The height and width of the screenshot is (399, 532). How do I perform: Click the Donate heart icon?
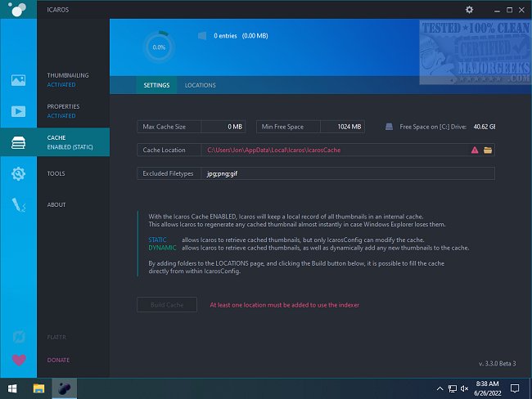pyautogui.click(x=19, y=360)
